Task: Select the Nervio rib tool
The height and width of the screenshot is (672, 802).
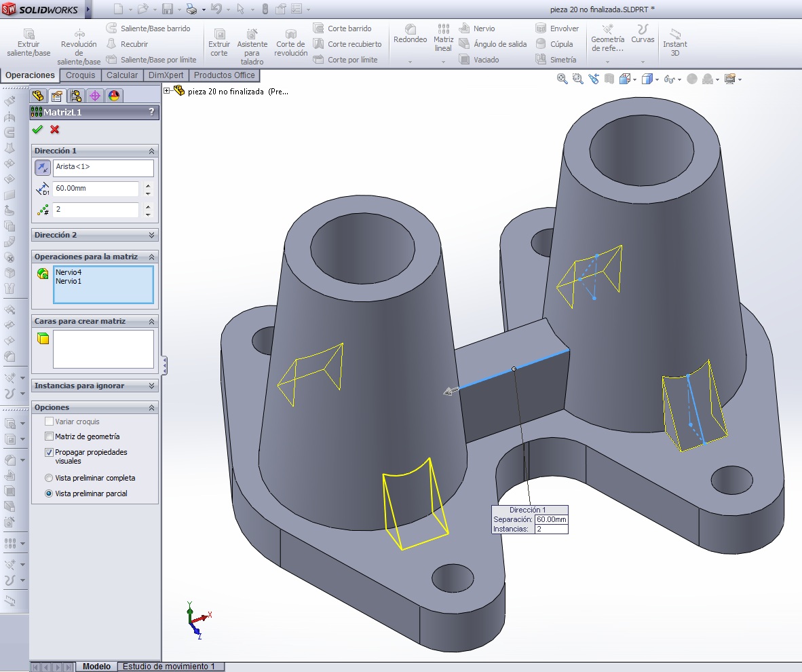Action: coord(477,29)
